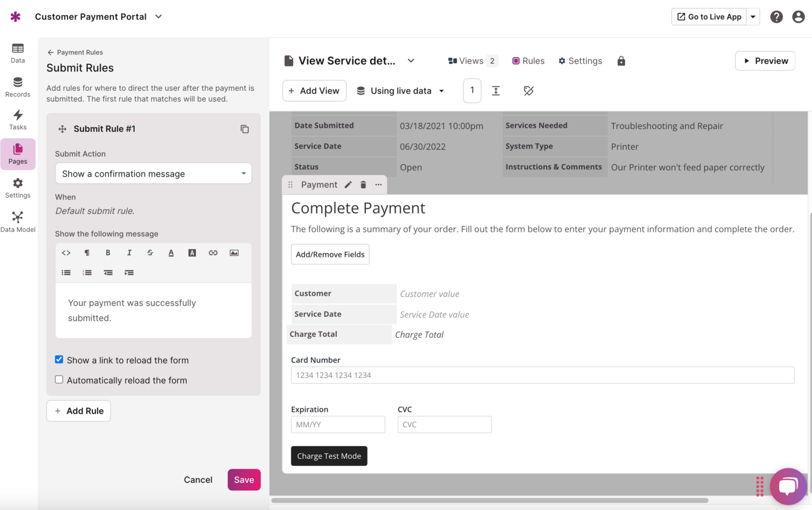Open the Pages section in the sidebar
The width and height of the screenshot is (812, 510).
[18, 154]
